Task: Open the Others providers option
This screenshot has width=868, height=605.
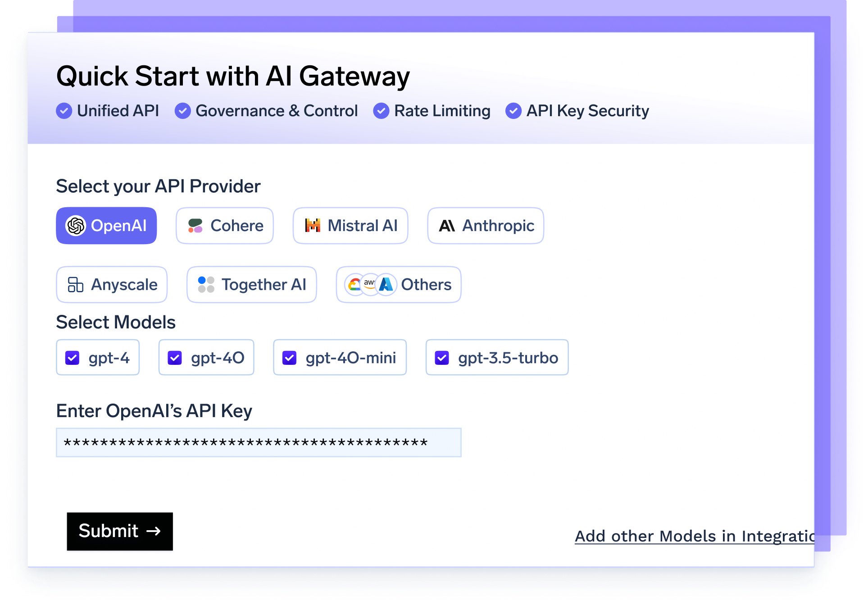Action: click(x=399, y=285)
